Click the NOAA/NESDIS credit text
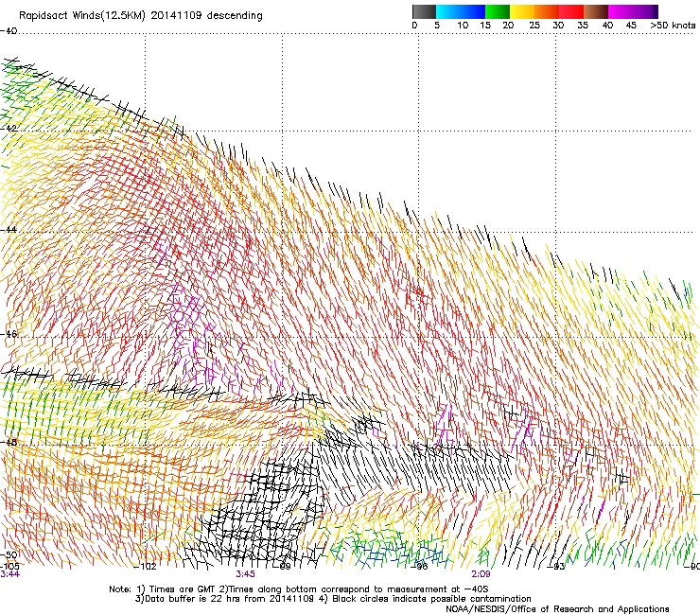The width and height of the screenshot is (700, 615). click(557, 608)
